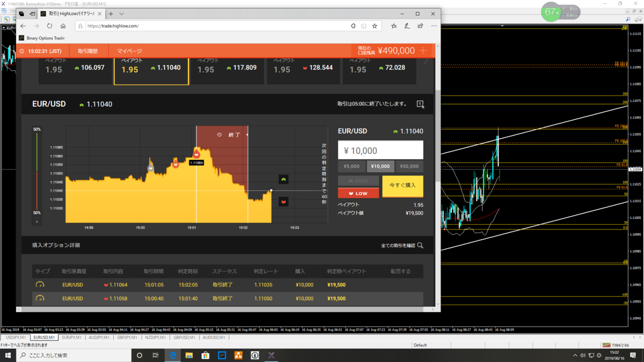The height and width of the screenshot is (362, 644).
Task: Expand the browser tab list chevron
Action: 121,14
